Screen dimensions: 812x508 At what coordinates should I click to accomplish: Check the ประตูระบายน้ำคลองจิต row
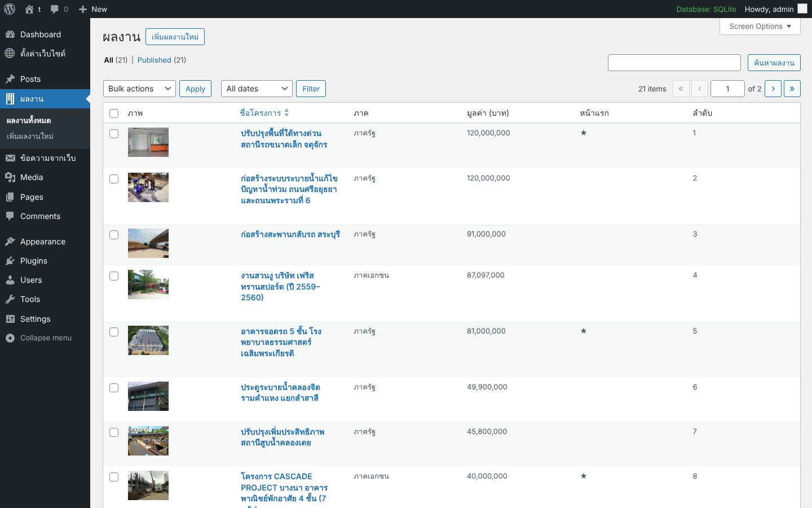click(x=114, y=388)
